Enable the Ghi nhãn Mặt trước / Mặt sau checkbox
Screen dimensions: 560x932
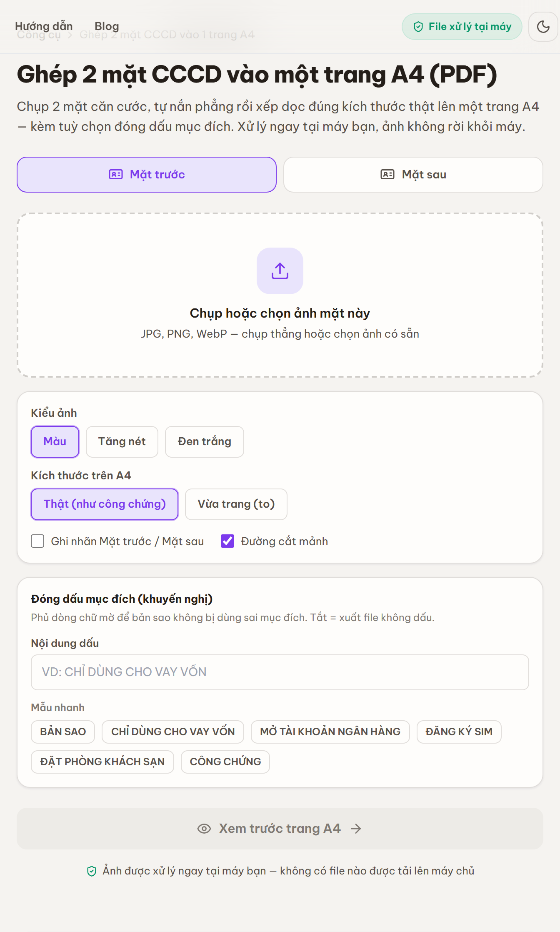click(37, 541)
